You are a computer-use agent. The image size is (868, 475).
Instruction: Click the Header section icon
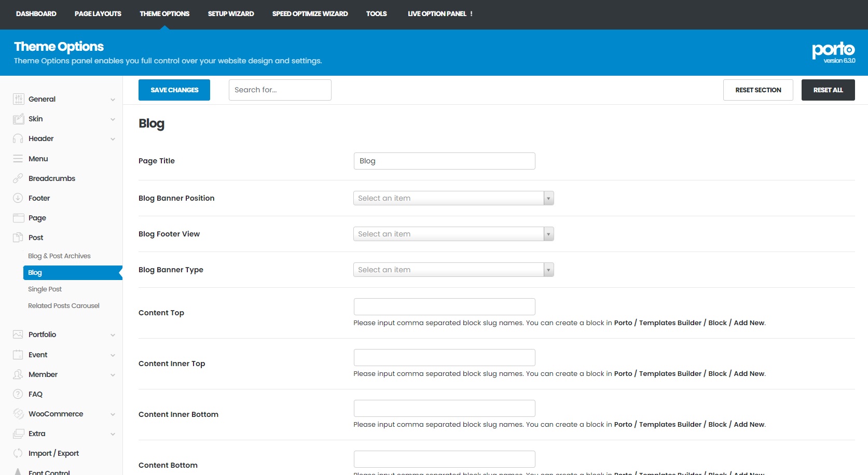[x=18, y=138]
